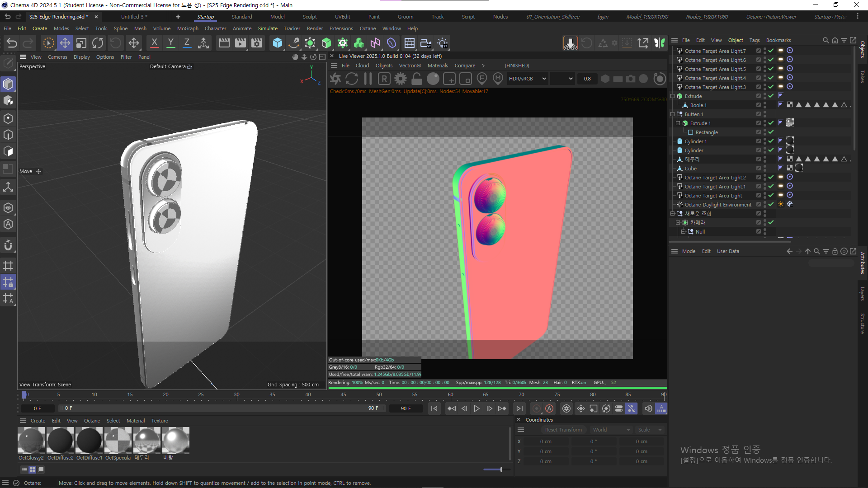
Task: Open Octane settings gear in Live Viewer
Action: [401, 79]
